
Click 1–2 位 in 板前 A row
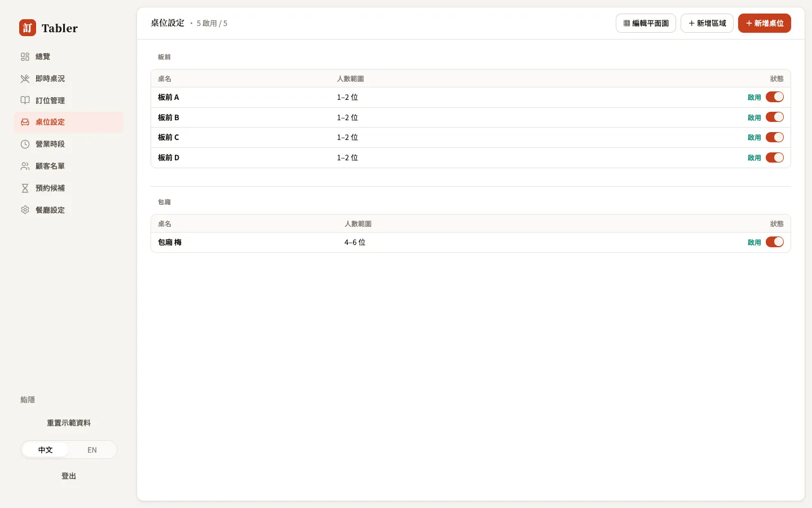[347, 97]
